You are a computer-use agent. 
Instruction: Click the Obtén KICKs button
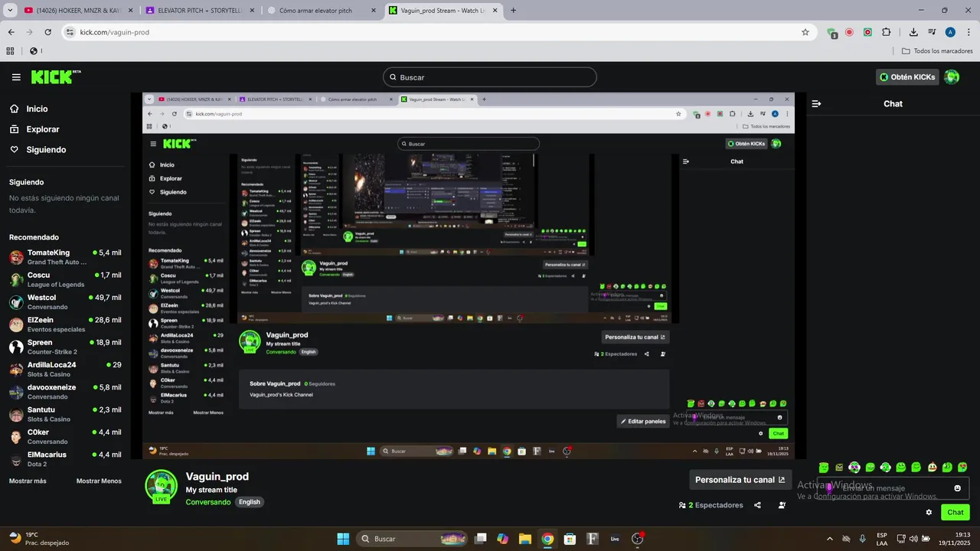pyautogui.click(x=907, y=77)
